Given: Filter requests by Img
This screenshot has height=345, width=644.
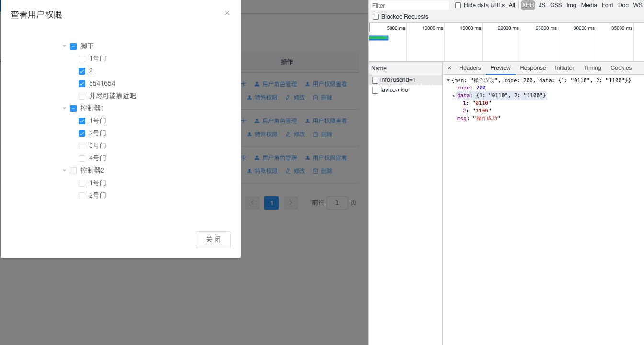Looking at the screenshot, I should (x=571, y=5).
